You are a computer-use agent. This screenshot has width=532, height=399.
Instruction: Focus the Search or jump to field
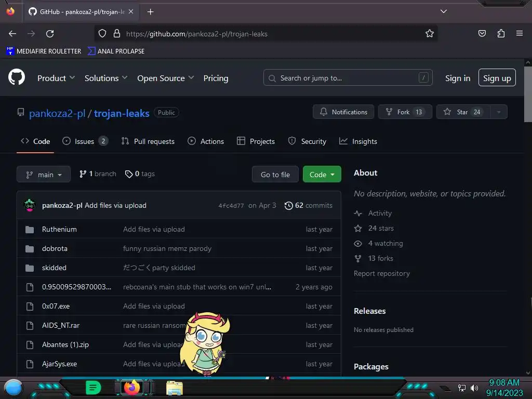pos(348,78)
